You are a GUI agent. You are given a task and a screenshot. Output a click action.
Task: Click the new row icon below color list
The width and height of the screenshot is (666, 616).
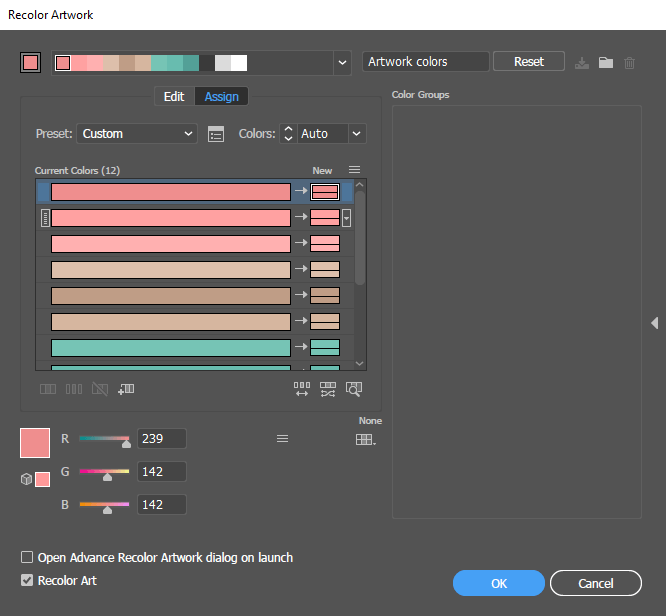tap(126, 389)
